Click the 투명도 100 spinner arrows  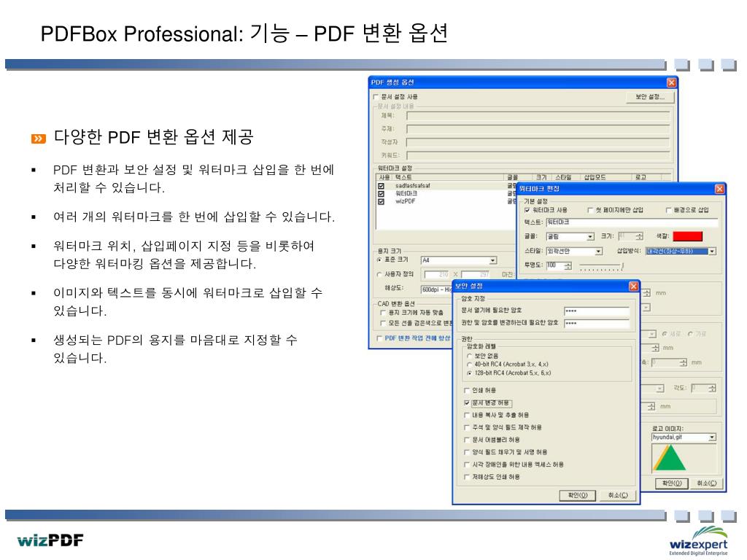pos(568,265)
